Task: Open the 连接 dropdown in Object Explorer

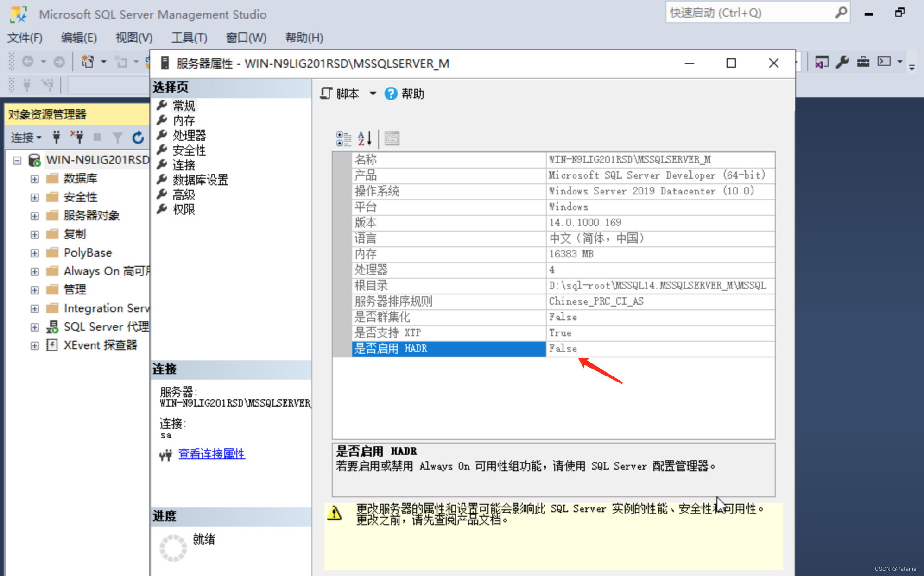Action: coord(26,138)
